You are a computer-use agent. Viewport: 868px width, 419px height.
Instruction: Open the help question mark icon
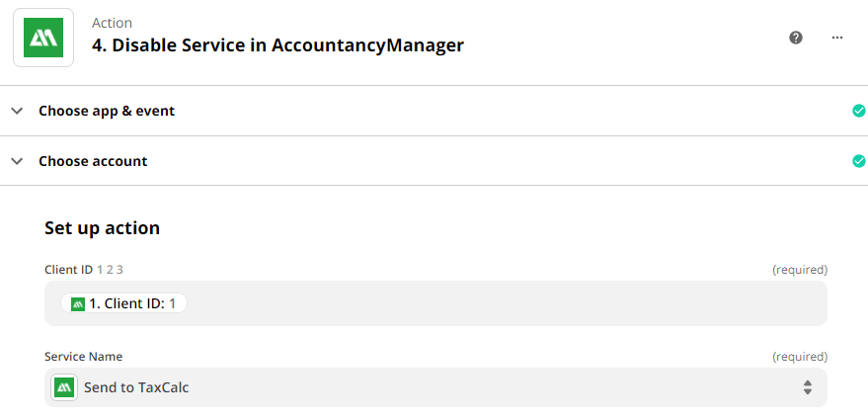796,38
